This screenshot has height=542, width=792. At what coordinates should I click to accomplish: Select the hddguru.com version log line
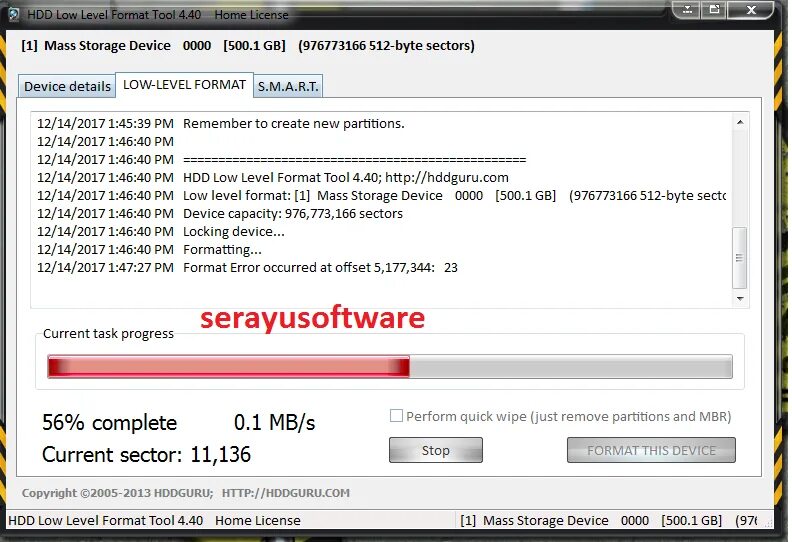click(273, 178)
